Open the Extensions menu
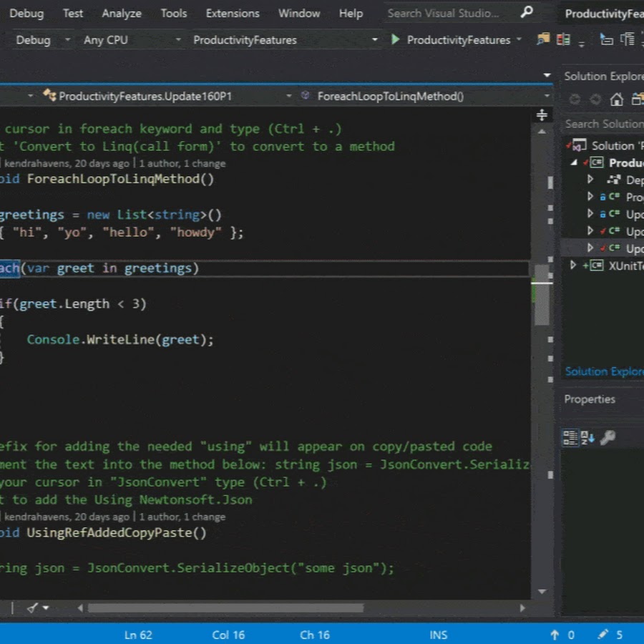This screenshot has height=644, width=644. coord(233,13)
